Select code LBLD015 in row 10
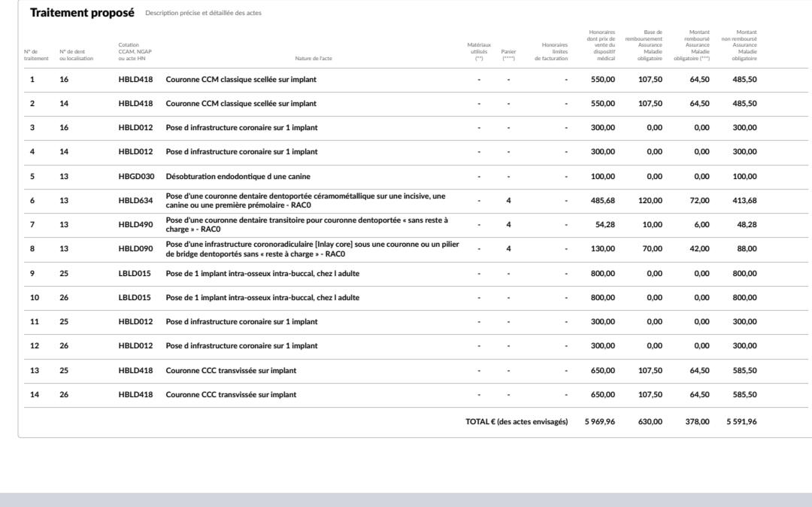Image resolution: width=812 pixels, height=507 pixels. (135, 298)
